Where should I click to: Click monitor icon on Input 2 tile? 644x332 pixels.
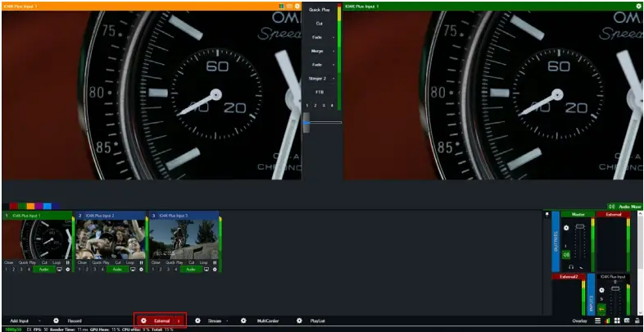pyautogui.click(x=134, y=269)
